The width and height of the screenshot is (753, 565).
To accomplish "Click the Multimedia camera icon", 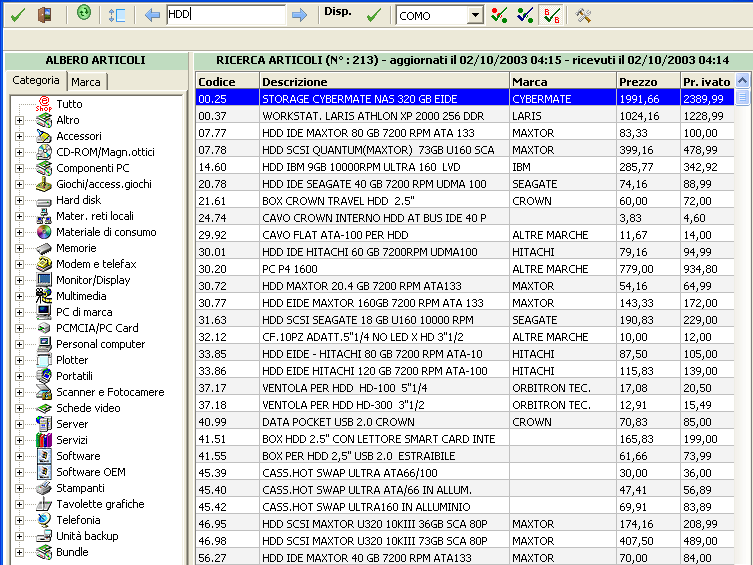I will click(x=44, y=296).
